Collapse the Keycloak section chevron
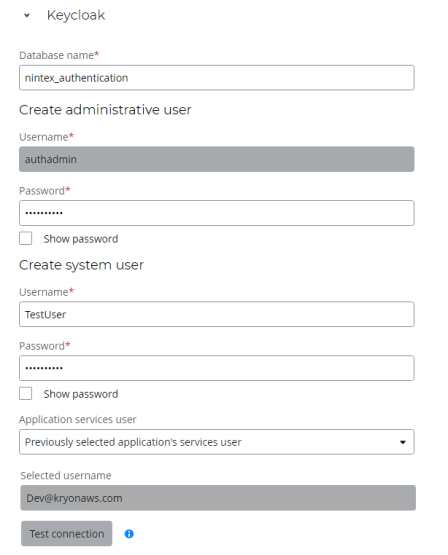The width and height of the screenshot is (448, 555). [27, 15]
